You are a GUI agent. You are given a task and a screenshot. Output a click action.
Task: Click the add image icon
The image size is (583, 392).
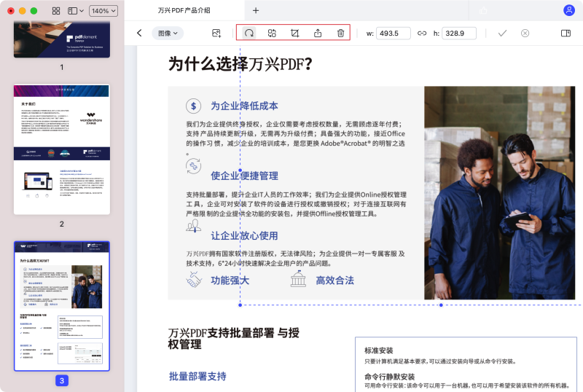(x=216, y=34)
